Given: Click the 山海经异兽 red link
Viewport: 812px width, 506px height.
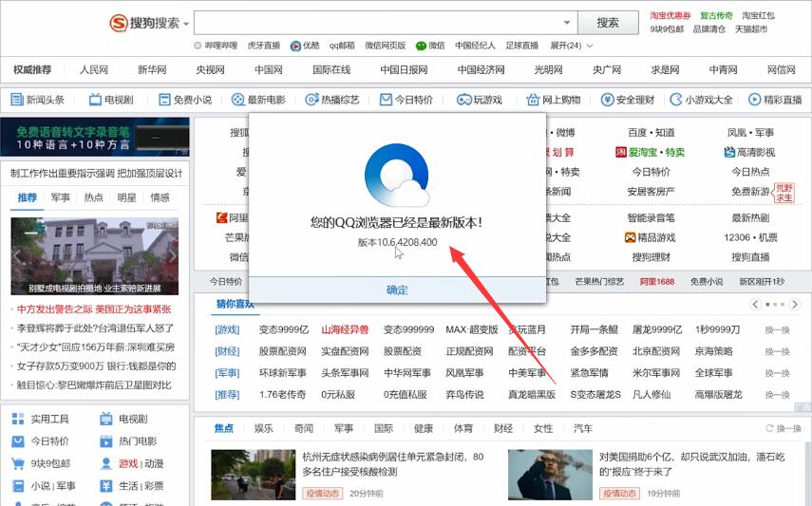Looking at the screenshot, I should coord(345,329).
